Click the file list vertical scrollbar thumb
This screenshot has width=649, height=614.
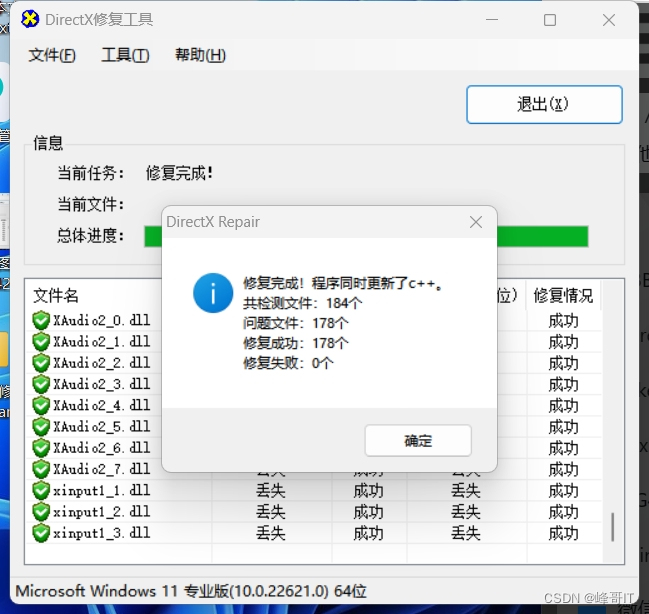[613, 527]
